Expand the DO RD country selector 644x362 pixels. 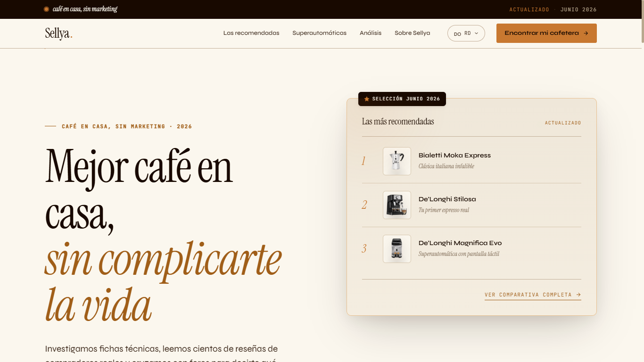coord(466,33)
